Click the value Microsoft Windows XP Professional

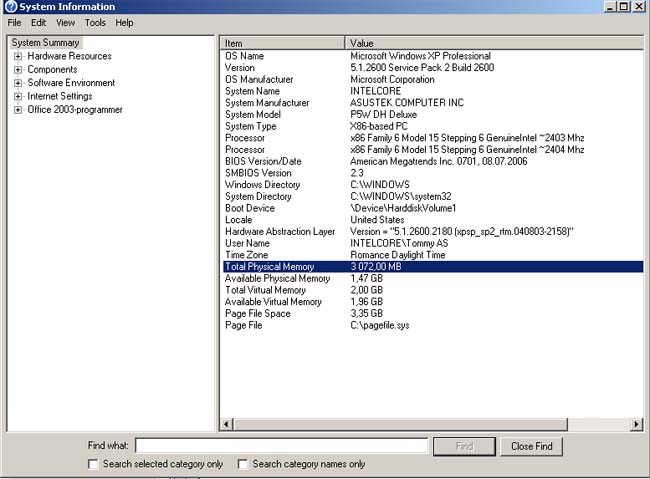coord(420,56)
